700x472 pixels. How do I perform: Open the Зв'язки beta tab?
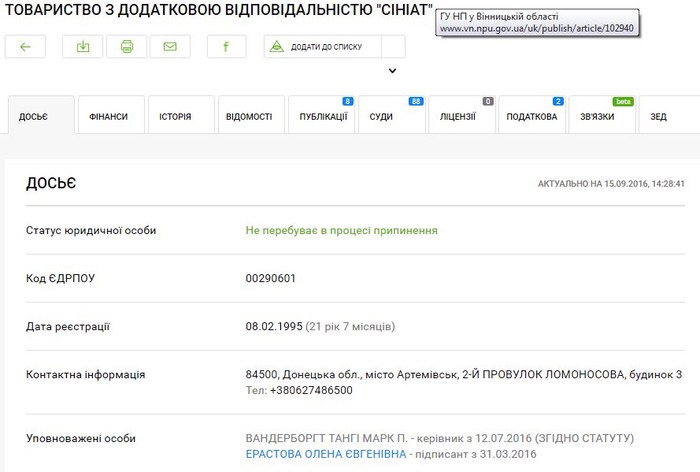[x=602, y=115]
